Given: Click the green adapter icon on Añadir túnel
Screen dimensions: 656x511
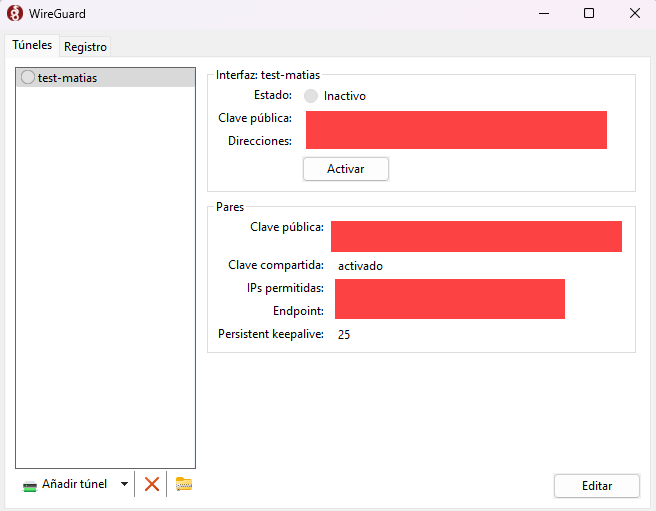Looking at the screenshot, I should point(30,485).
